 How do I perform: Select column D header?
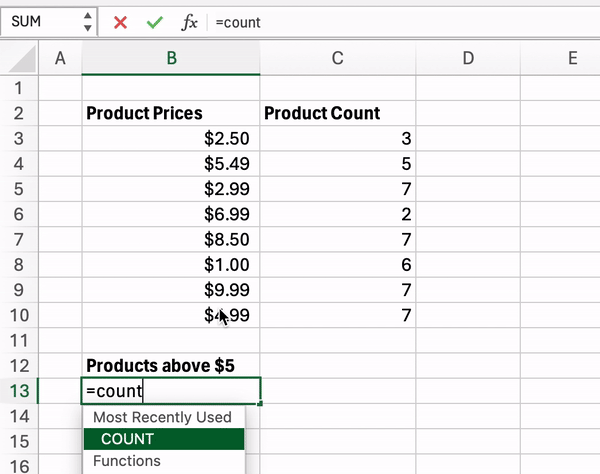[468, 59]
